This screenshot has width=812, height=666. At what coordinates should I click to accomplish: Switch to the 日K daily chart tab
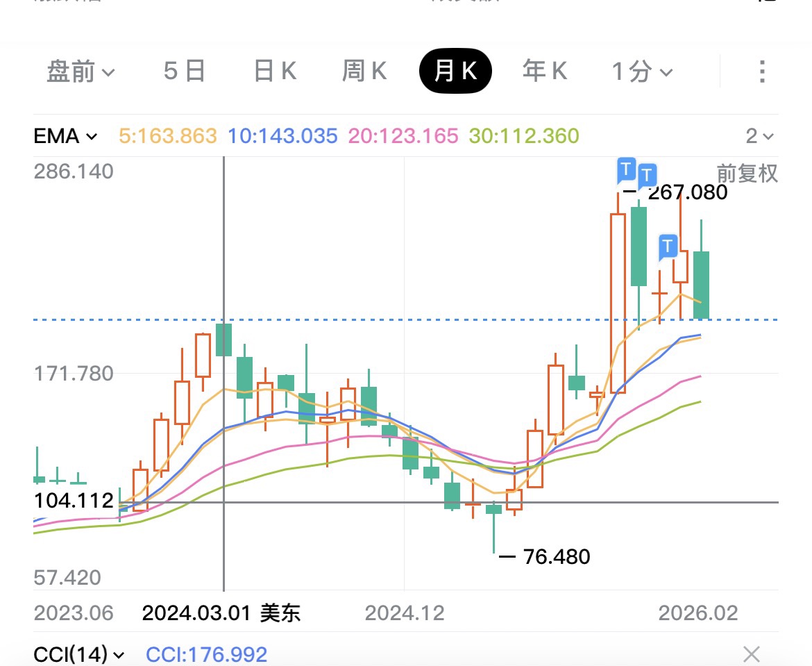point(275,72)
